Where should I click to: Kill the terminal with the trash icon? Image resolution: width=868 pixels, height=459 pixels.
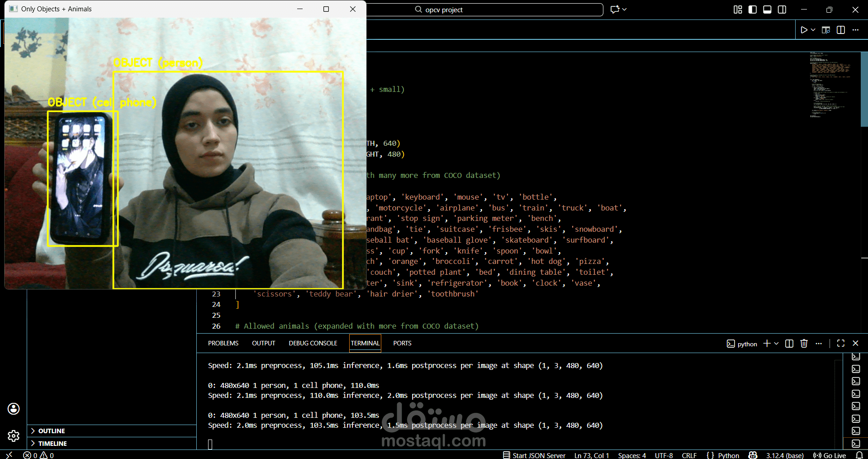804,344
